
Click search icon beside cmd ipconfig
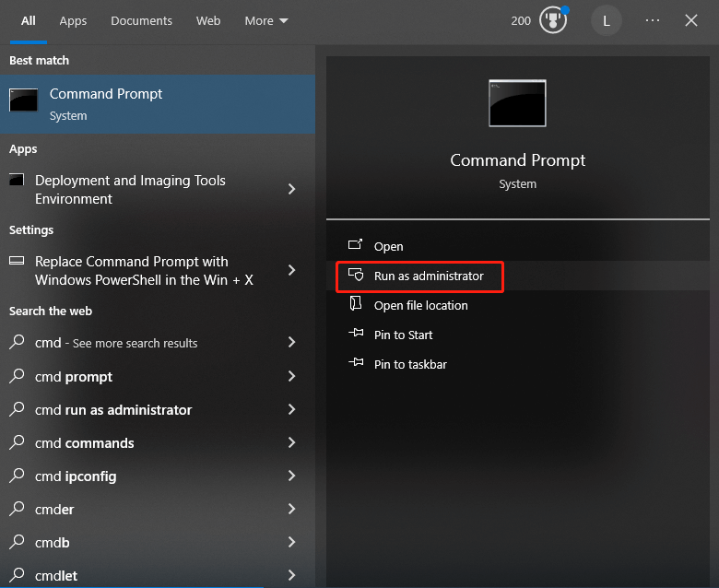[x=17, y=476]
